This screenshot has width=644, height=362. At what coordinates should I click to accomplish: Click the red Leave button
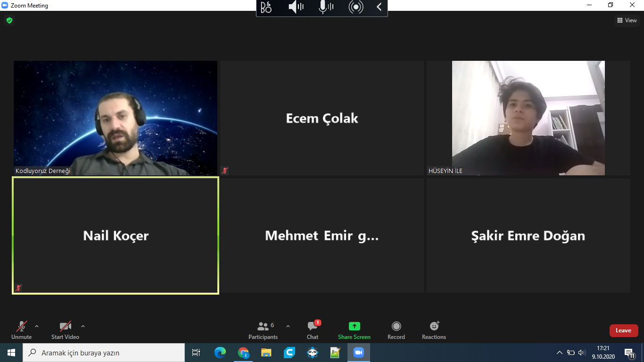point(624,330)
